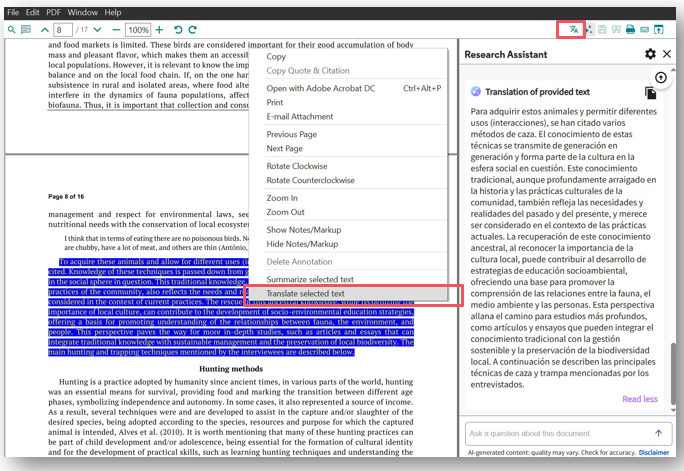Open the notes/comments icon in toolbar
Image resolution: width=684 pixels, height=471 pixels.
coord(26,30)
